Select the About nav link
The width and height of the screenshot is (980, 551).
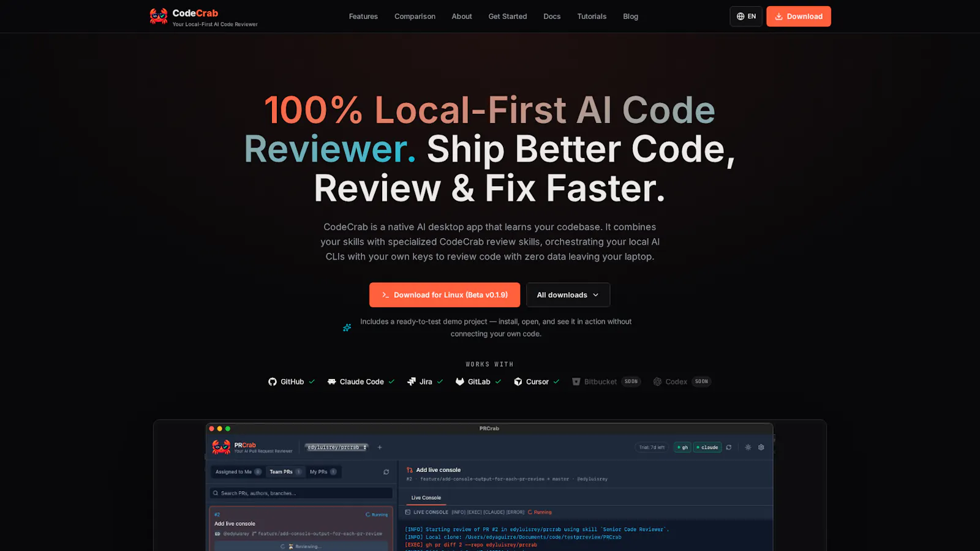click(x=462, y=17)
